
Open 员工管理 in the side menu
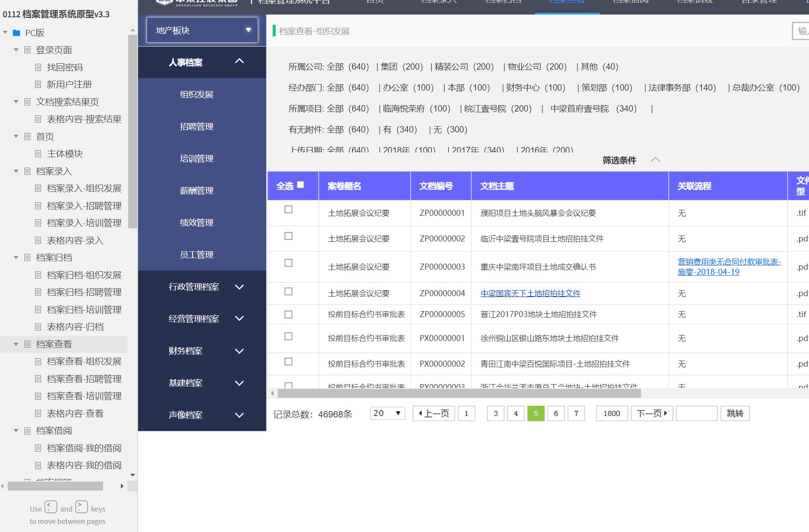coord(197,255)
